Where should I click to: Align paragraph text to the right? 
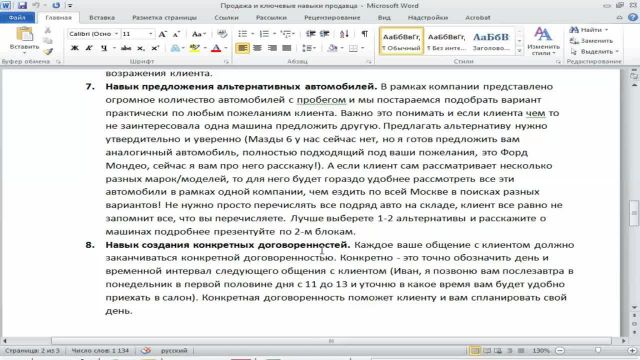point(272,48)
